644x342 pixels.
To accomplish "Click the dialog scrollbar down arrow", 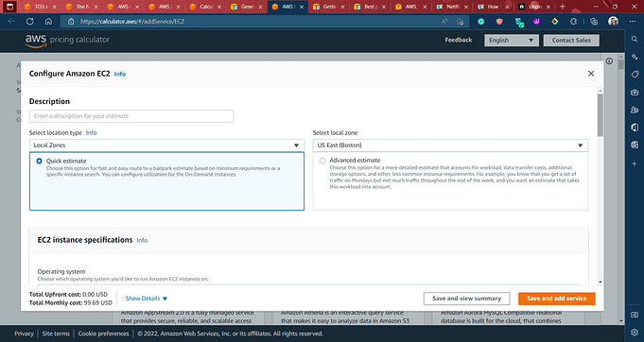I will point(600,282).
